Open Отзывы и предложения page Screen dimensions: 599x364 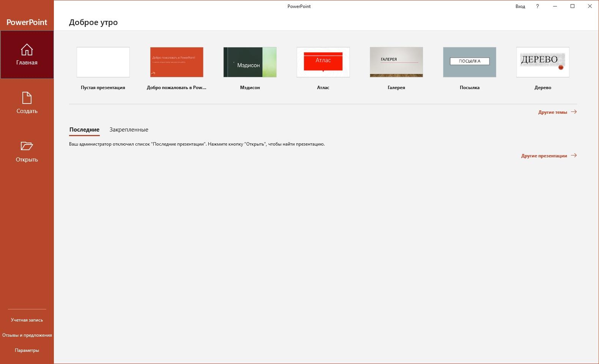tap(27, 335)
